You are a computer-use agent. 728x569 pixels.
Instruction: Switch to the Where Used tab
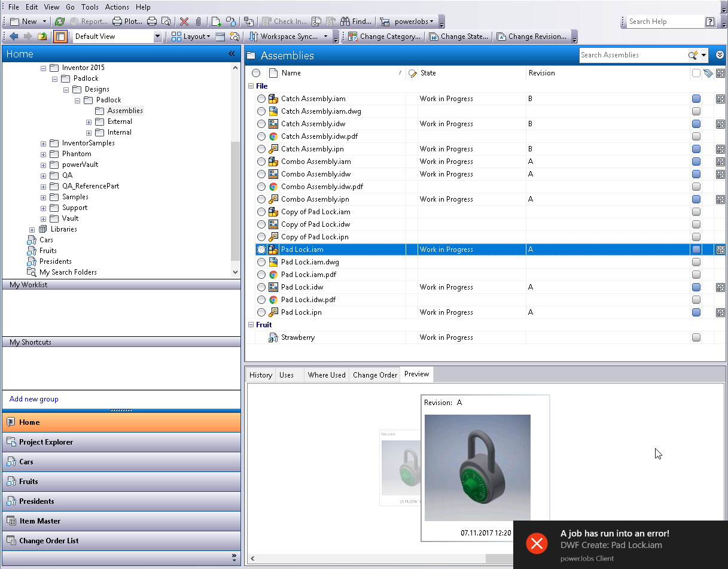pos(326,375)
